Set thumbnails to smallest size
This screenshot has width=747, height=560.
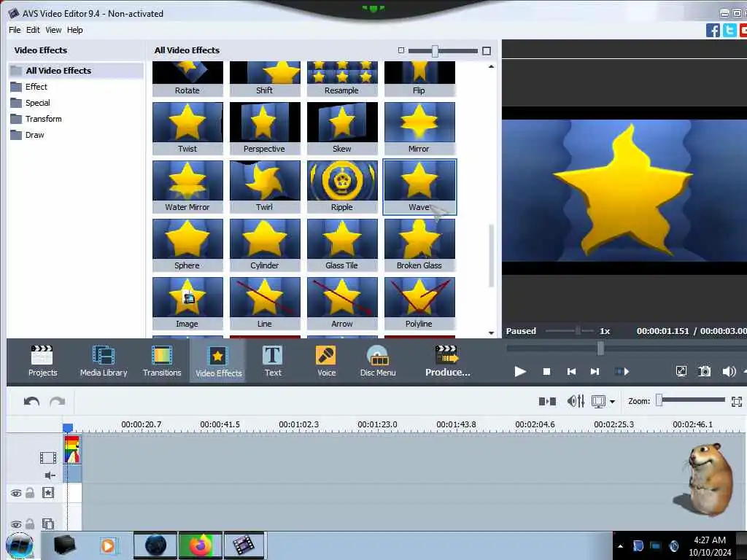click(x=401, y=50)
